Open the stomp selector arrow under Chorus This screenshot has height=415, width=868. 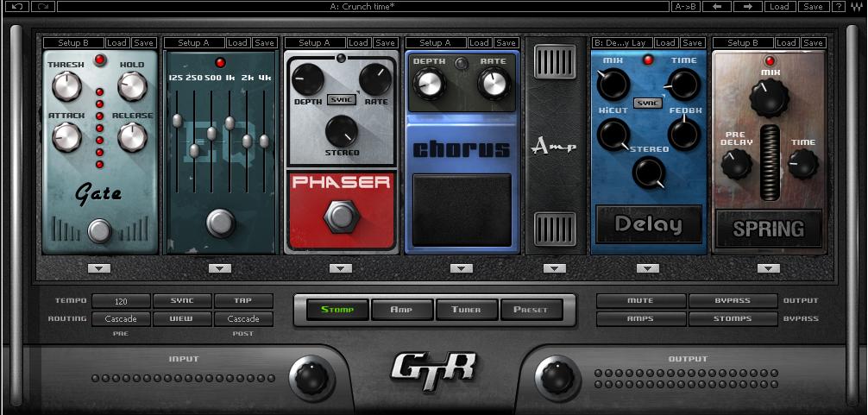[x=461, y=268]
